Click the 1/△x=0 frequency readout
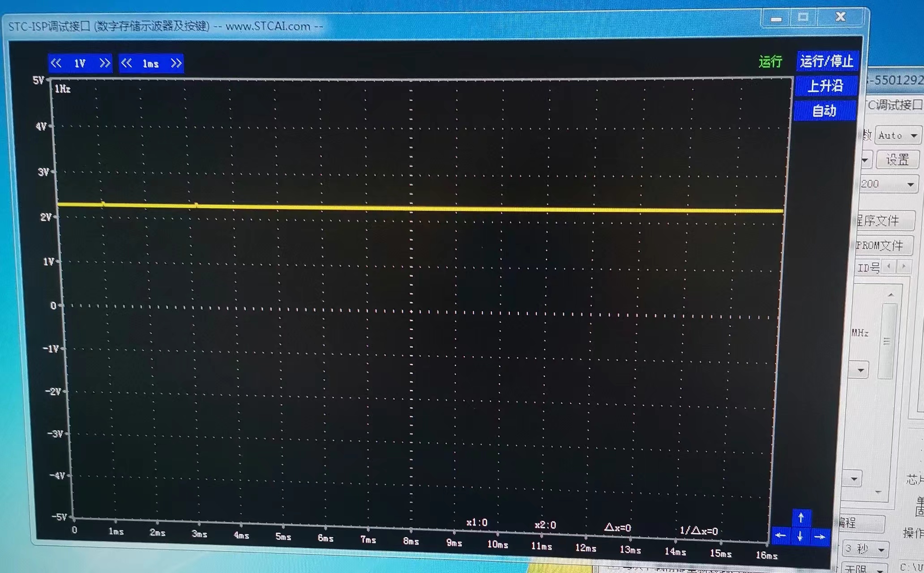The image size is (924, 573). (x=698, y=530)
